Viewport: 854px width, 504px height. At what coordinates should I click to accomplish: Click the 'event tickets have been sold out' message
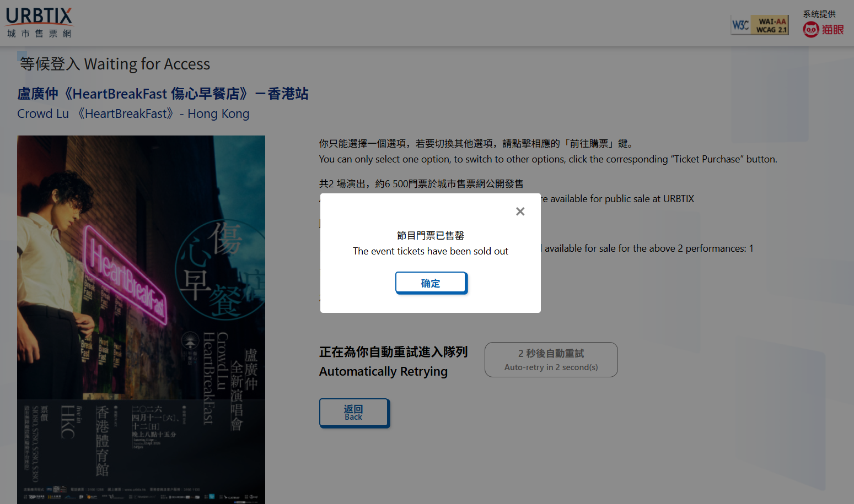(x=430, y=251)
